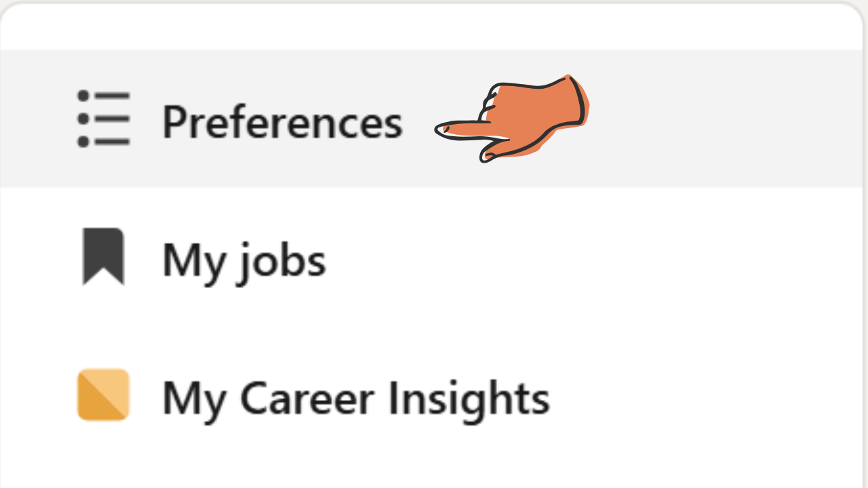Click the Preferences text label
Image resolution: width=868 pixels, height=488 pixels.
[x=282, y=122]
